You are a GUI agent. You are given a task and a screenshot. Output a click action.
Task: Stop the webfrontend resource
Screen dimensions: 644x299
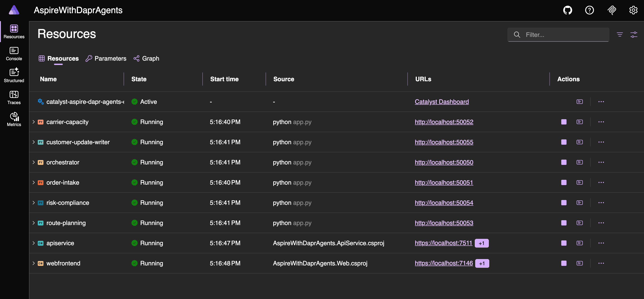(x=564, y=263)
